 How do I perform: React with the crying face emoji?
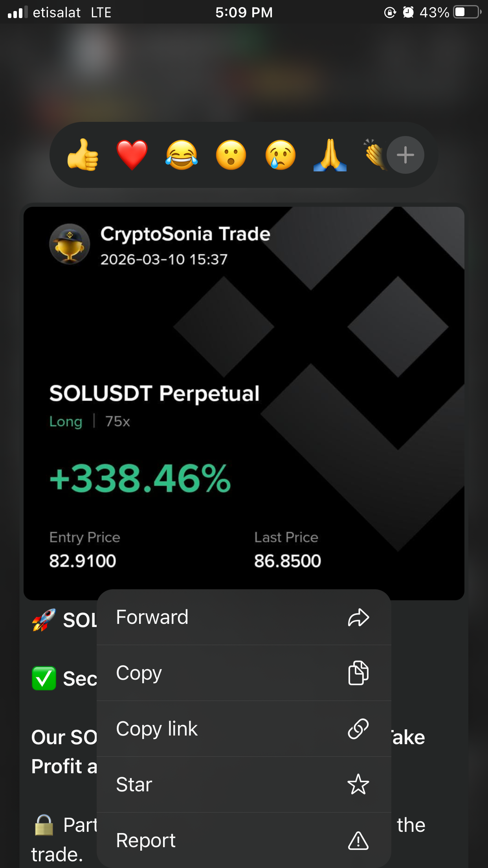(x=281, y=155)
